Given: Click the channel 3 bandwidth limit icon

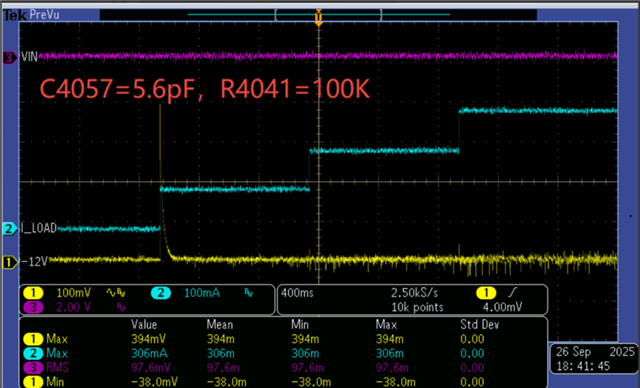Looking at the screenshot, I should [121, 307].
